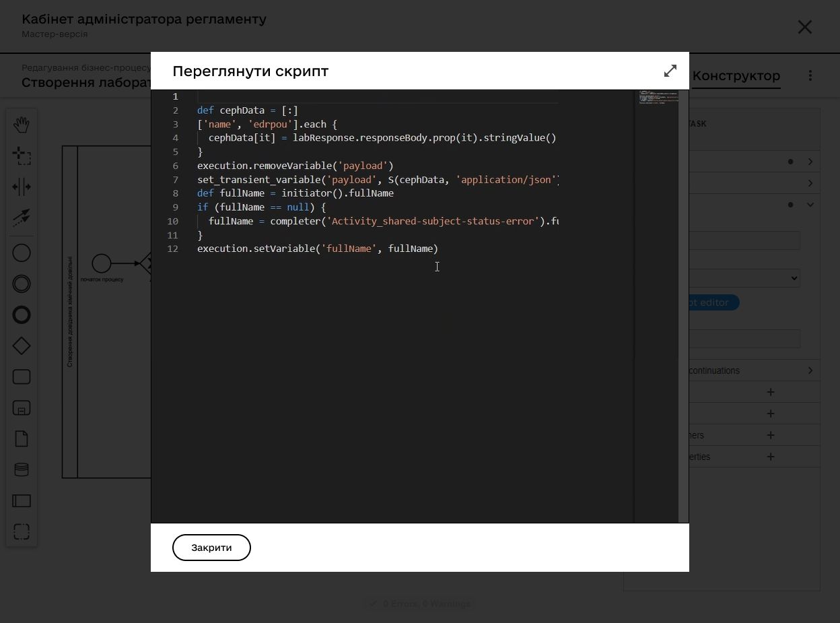The height and width of the screenshot is (623, 840).
Task: Create an intermediate event from palette
Action: pyautogui.click(x=22, y=284)
